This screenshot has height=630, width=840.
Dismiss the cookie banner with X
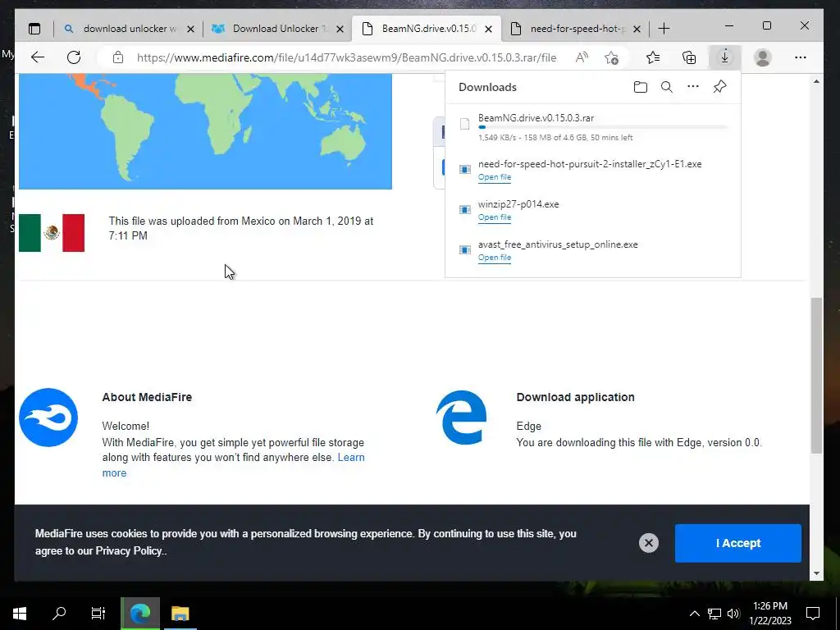pyautogui.click(x=648, y=543)
